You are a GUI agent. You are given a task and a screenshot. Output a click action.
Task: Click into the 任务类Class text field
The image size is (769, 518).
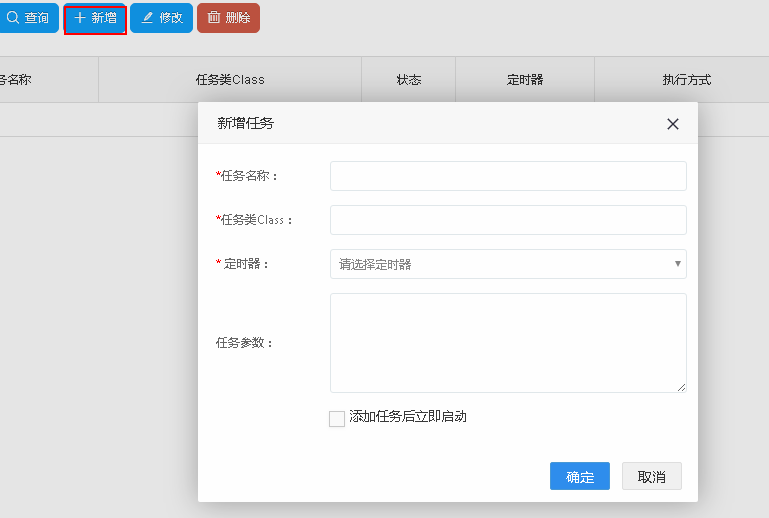click(508, 220)
